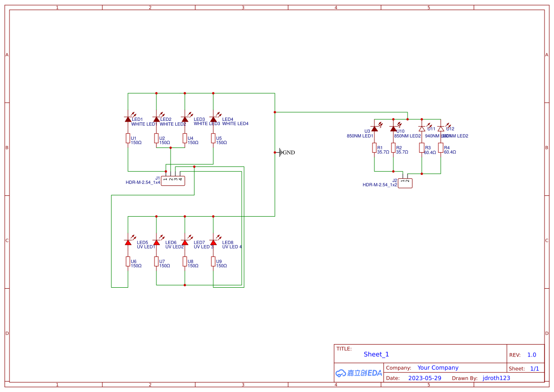Click the jdroth123 Drawn By text
The image size is (554, 392).
pyautogui.click(x=496, y=378)
